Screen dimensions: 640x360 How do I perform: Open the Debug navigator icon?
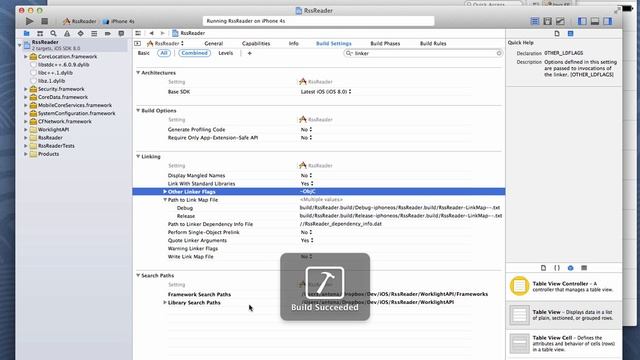(94, 33)
